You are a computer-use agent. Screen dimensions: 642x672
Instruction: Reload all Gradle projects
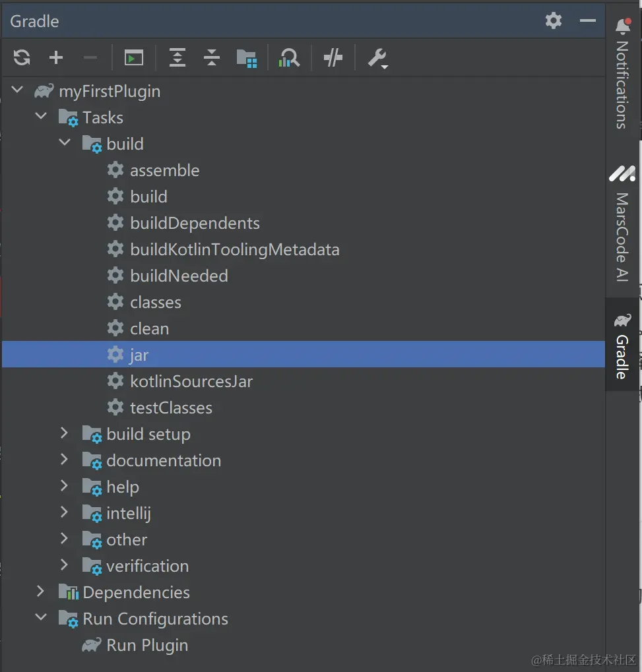(22, 57)
